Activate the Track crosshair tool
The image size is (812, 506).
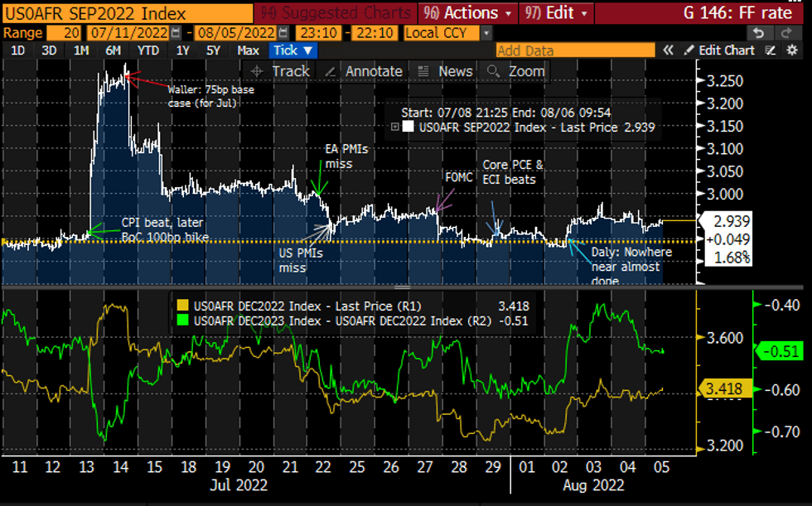(281, 71)
